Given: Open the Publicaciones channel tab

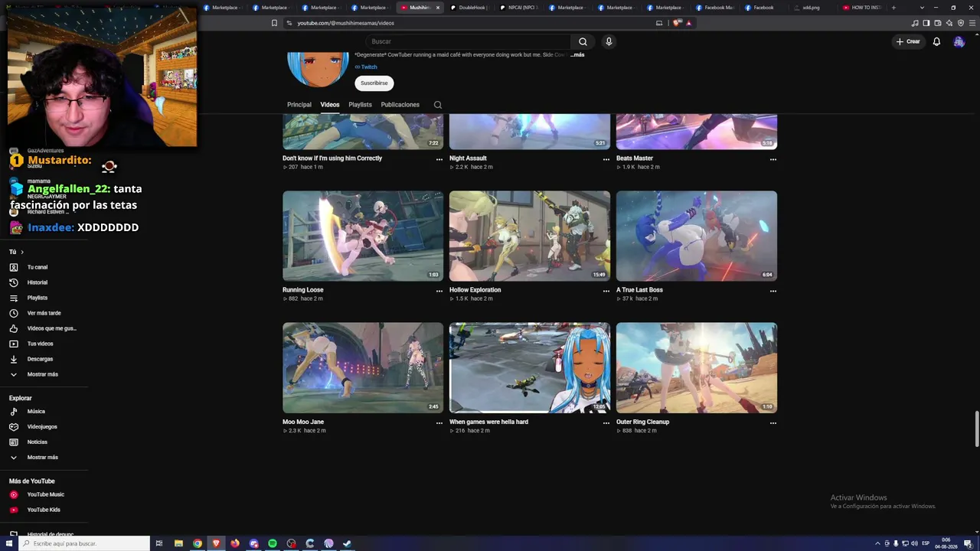Looking at the screenshot, I should [400, 105].
